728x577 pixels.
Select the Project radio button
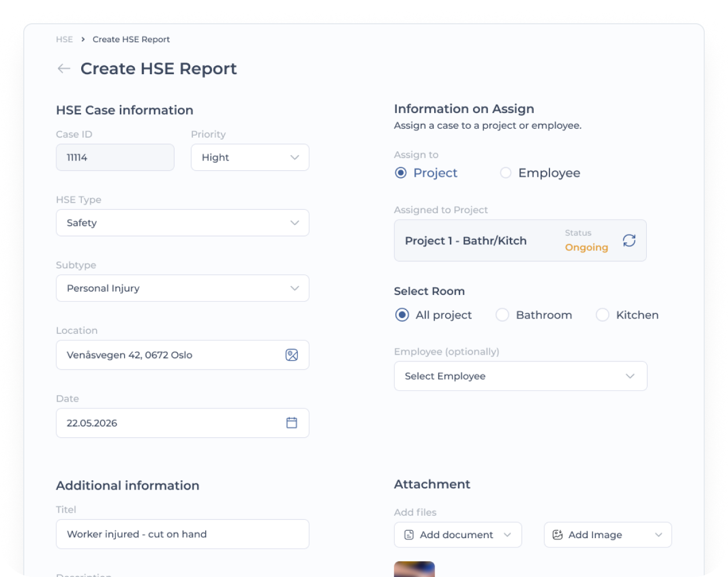[x=401, y=173]
